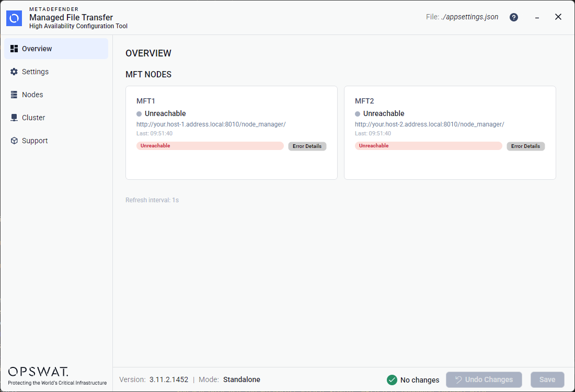Click MFT2 Last: 09:51:40 timestamp
Image resolution: width=575 pixels, height=392 pixels.
coord(373,133)
